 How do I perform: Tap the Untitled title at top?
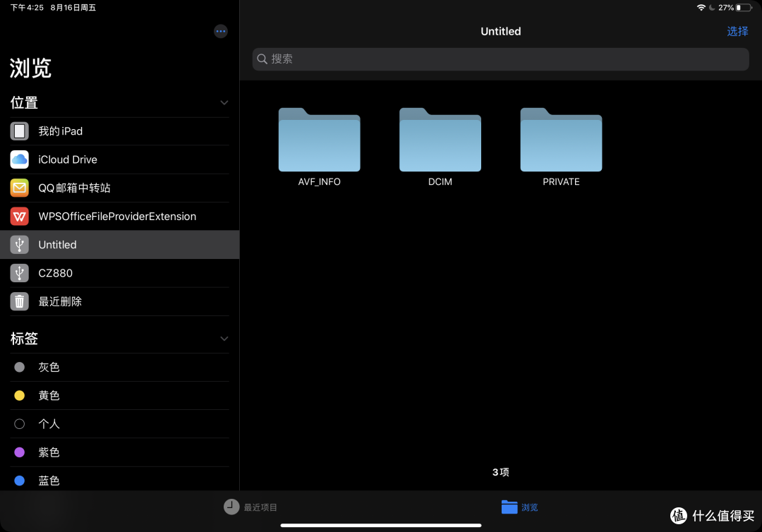(x=500, y=31)
